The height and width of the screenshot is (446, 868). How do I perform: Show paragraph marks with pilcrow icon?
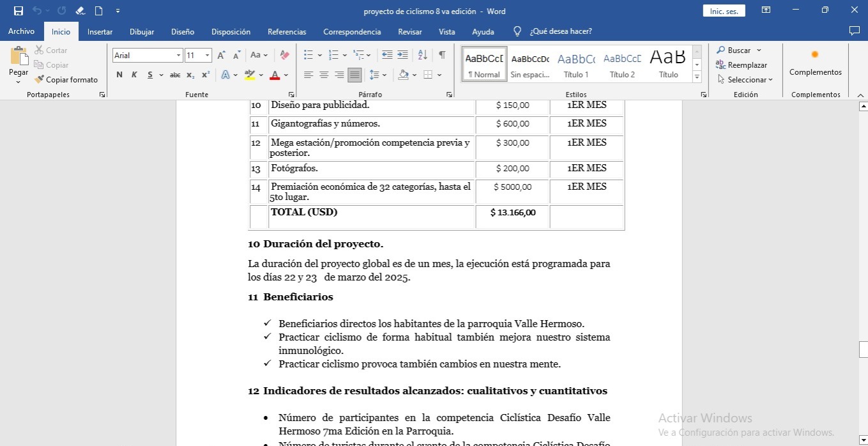[x=441, y=55]
